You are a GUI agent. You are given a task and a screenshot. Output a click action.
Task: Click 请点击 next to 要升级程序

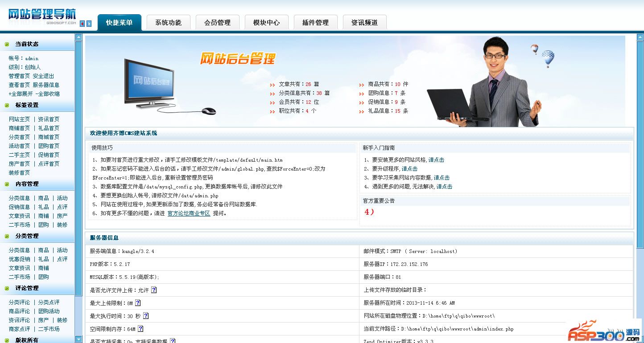409,169
